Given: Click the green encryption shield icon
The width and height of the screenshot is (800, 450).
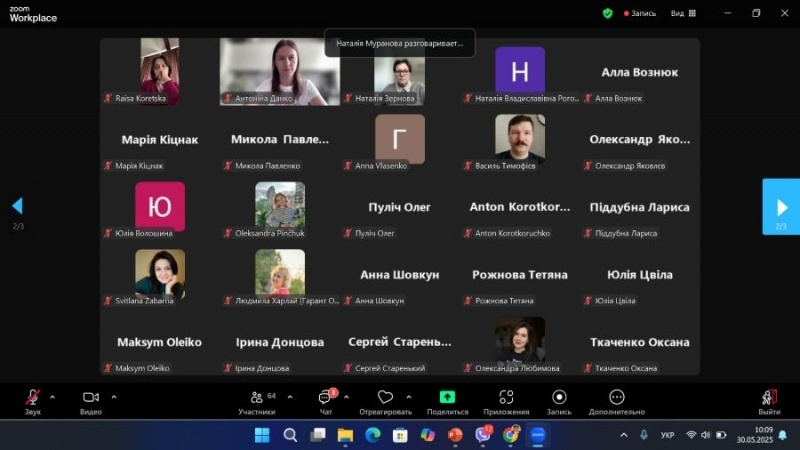Looking at the screenshot, I should (x=607, y=13).
